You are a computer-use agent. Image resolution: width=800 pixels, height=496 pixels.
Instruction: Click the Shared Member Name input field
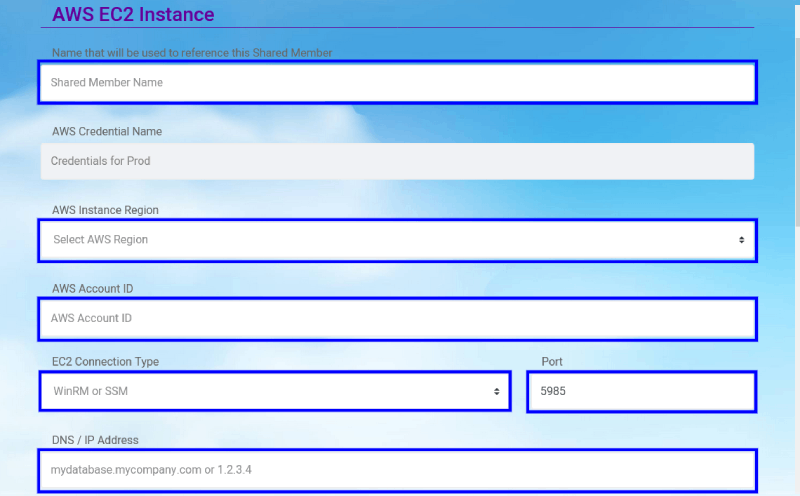pos(397,82)
